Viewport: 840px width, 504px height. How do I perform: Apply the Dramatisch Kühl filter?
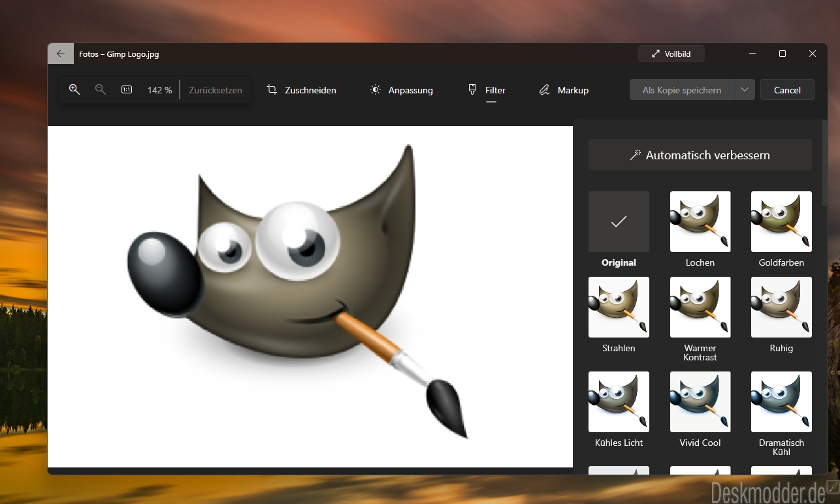tap(781, 402)
